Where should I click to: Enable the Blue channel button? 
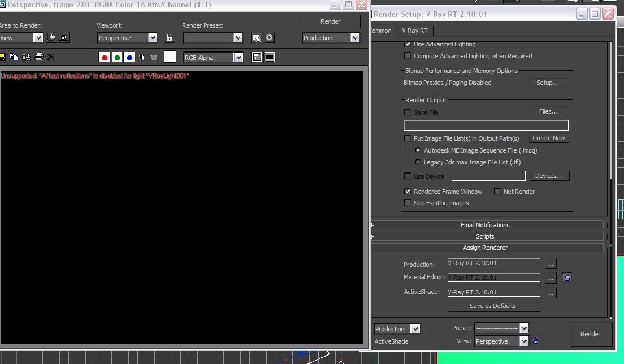pos(129,58)
